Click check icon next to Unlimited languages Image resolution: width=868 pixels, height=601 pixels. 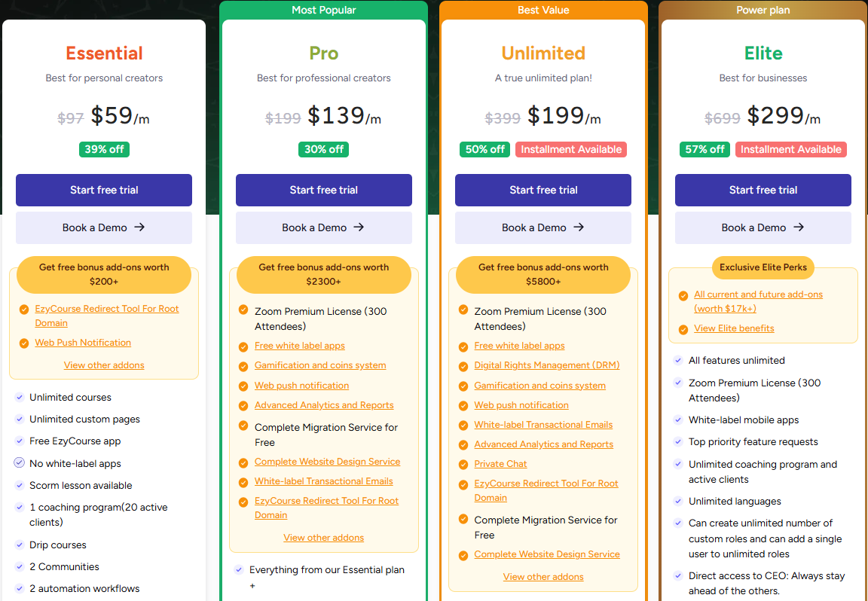(x=677, y=501)
